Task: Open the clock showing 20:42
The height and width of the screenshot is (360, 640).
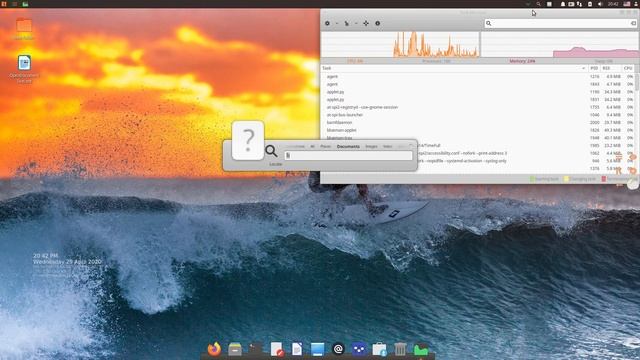Action: pos(613,4)
